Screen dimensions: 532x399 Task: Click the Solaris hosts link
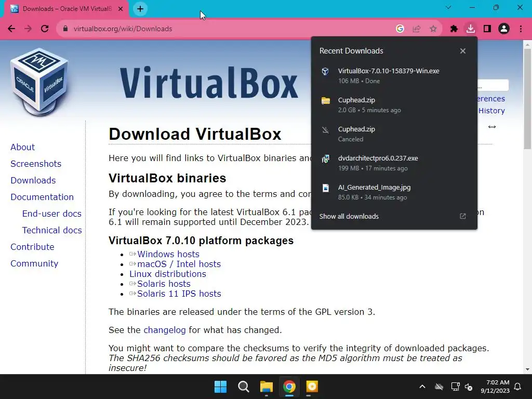point(164,284)
